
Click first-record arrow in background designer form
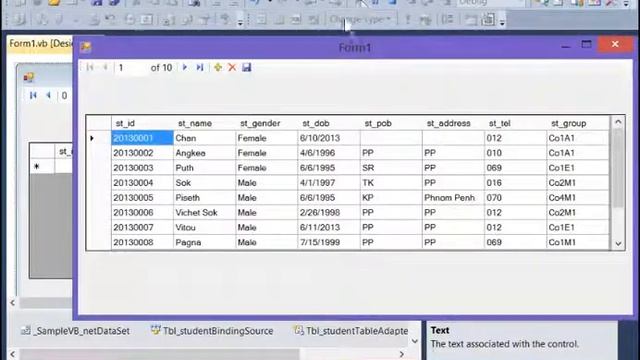[33, 96]
